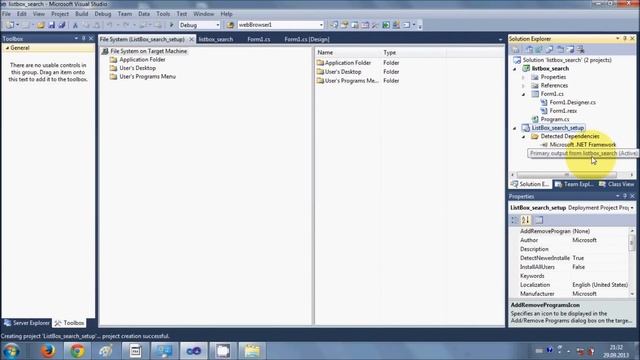
Task: Open Firefox from the taskbar
Action: click(48, 351)
